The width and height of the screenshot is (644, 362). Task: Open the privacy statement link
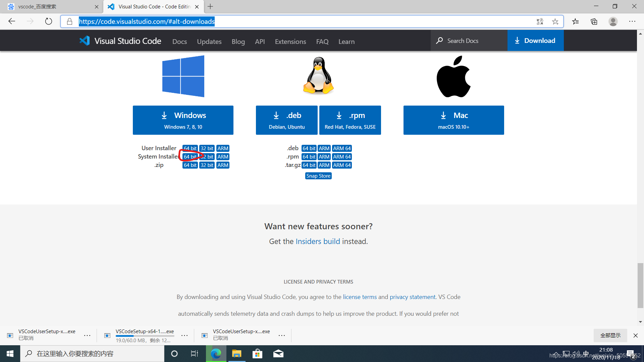pyautogui.click(x=413, y=297)
